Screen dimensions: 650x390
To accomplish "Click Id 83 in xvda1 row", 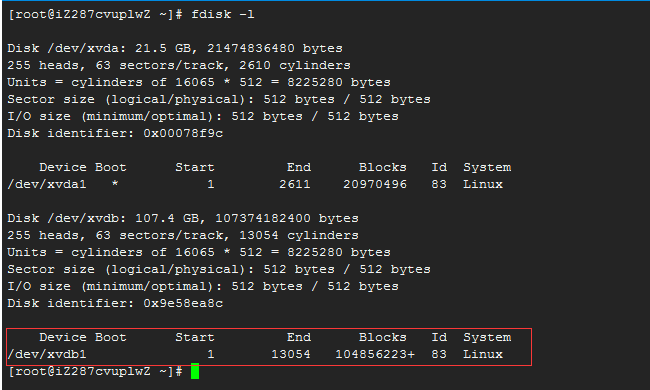I will click(439, 184).
